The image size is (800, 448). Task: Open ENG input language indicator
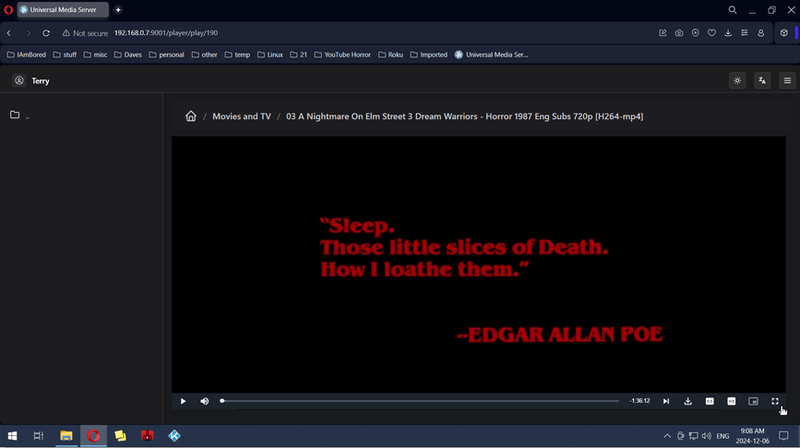pyautogui.click(x=723, y=436)
